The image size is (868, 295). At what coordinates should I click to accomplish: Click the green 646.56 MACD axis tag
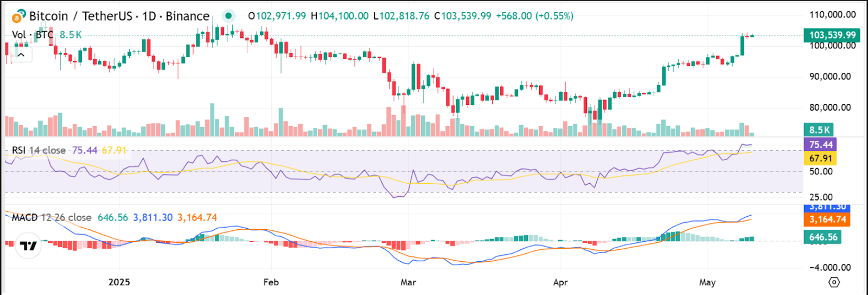[x=822, y=237]
